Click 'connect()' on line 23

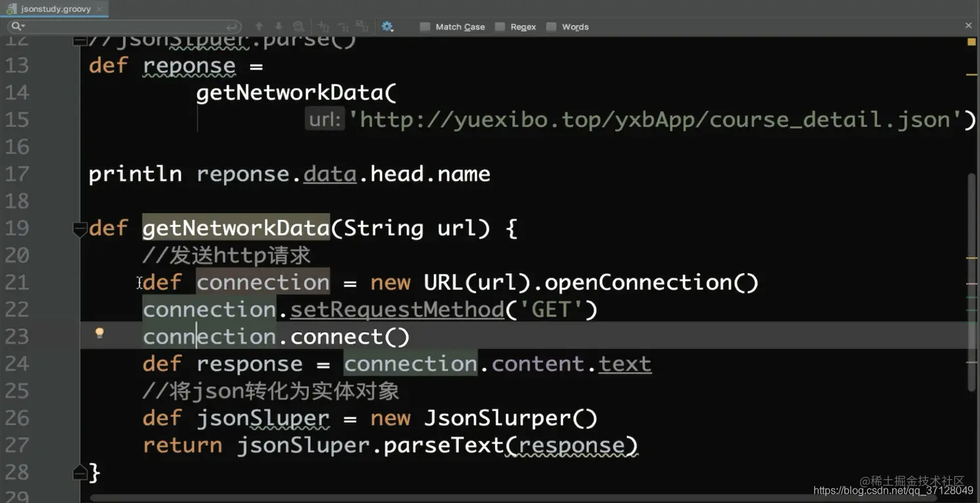point(350,337)
